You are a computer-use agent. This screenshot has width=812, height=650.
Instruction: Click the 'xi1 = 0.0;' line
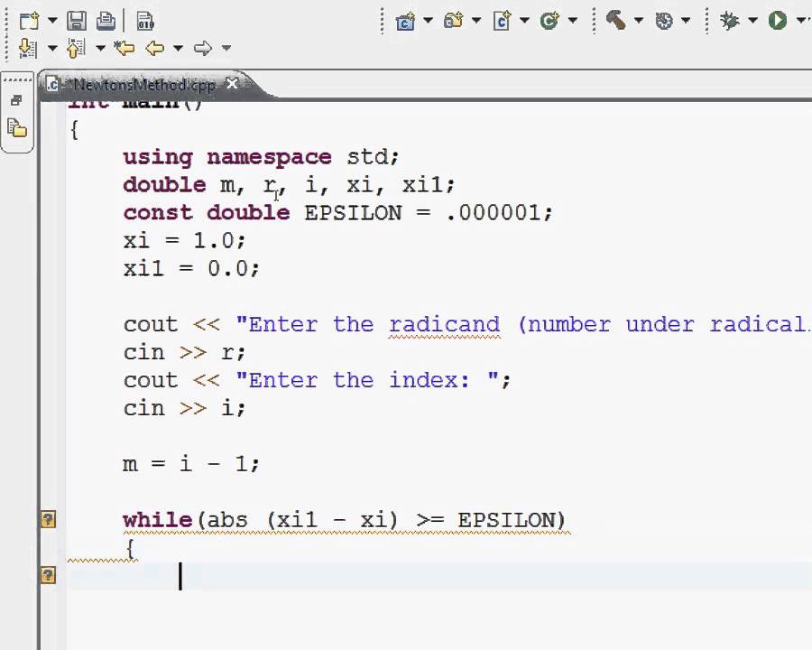point(191,268)
